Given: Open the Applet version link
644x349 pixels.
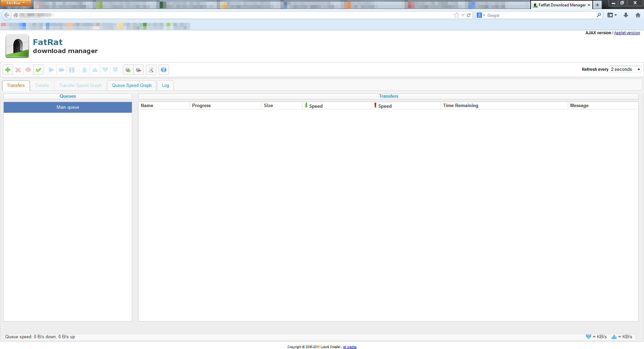Looking at the screenshot, I should 627,33.
